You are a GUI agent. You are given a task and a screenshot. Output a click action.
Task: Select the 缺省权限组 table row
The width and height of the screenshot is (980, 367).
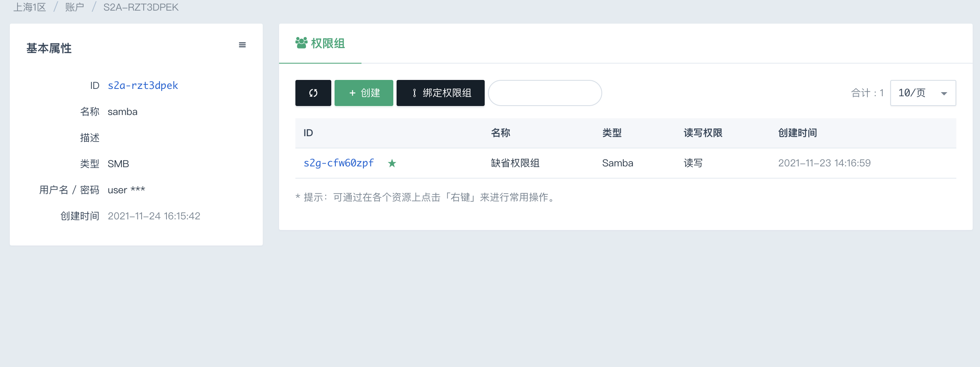point(515,163)
